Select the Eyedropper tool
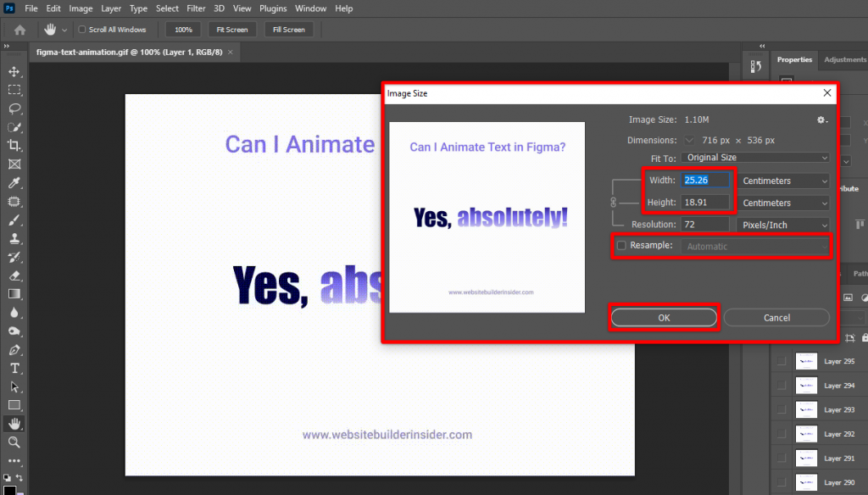 (x=14, y=183)
